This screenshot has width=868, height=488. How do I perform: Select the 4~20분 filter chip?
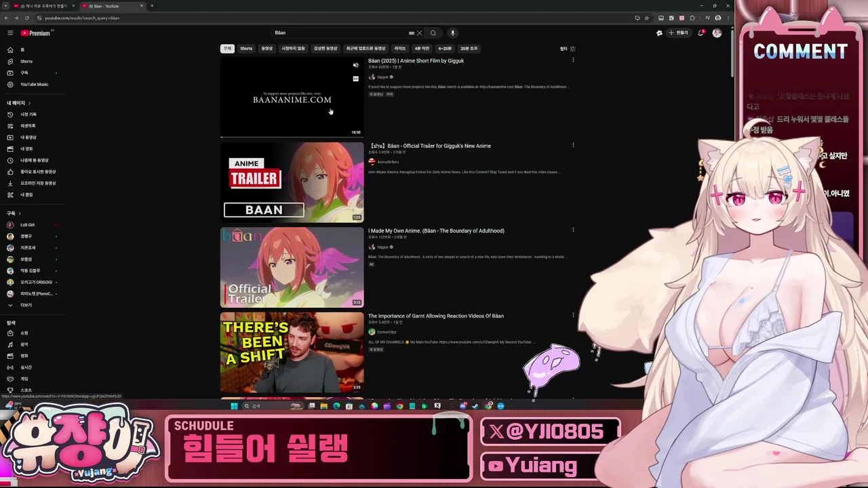tap(445, 49)
